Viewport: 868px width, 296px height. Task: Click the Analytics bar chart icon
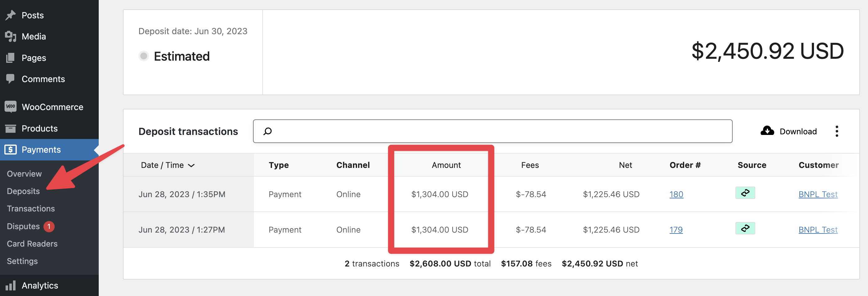(x=11, y=285)
